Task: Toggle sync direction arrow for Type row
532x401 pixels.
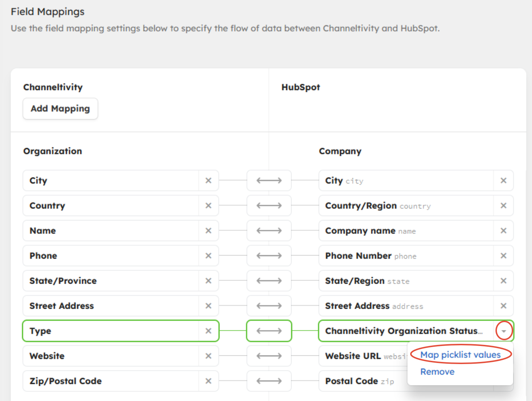Action: [x=269, y=331]
